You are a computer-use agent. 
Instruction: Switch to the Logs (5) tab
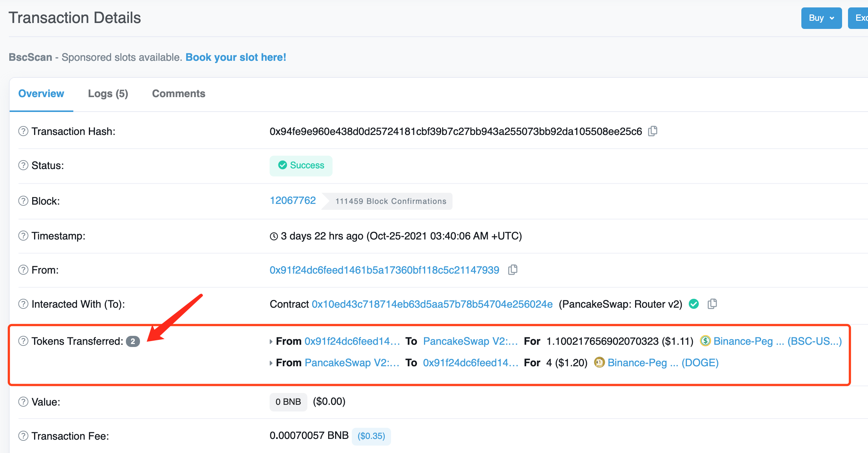[108, 94]
